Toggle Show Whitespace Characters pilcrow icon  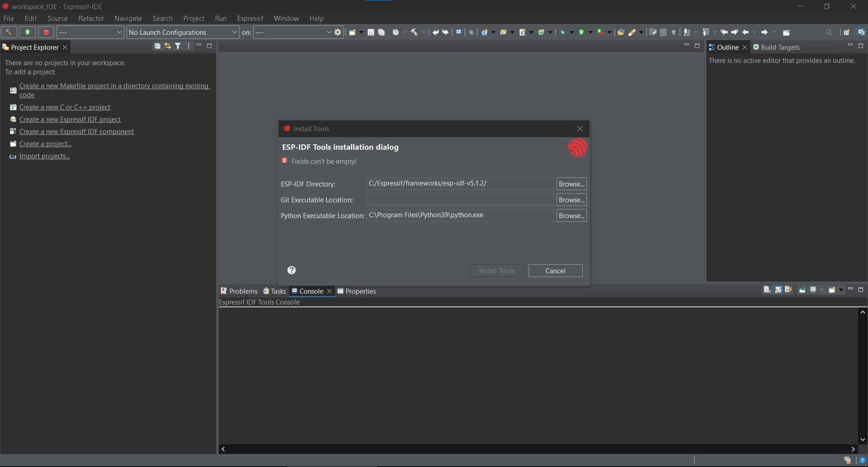(x=674, y=32)
